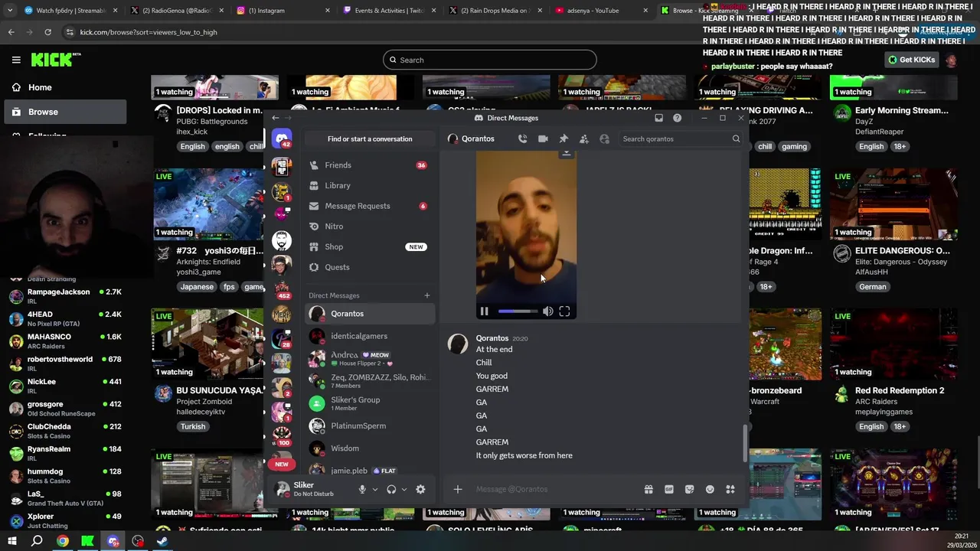Open Windows Start menu
980x551 pixels.
(12, 541)
